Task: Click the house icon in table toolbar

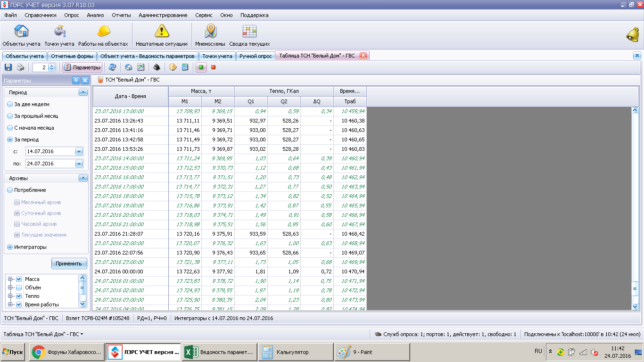Action: [x=128, y=67]
